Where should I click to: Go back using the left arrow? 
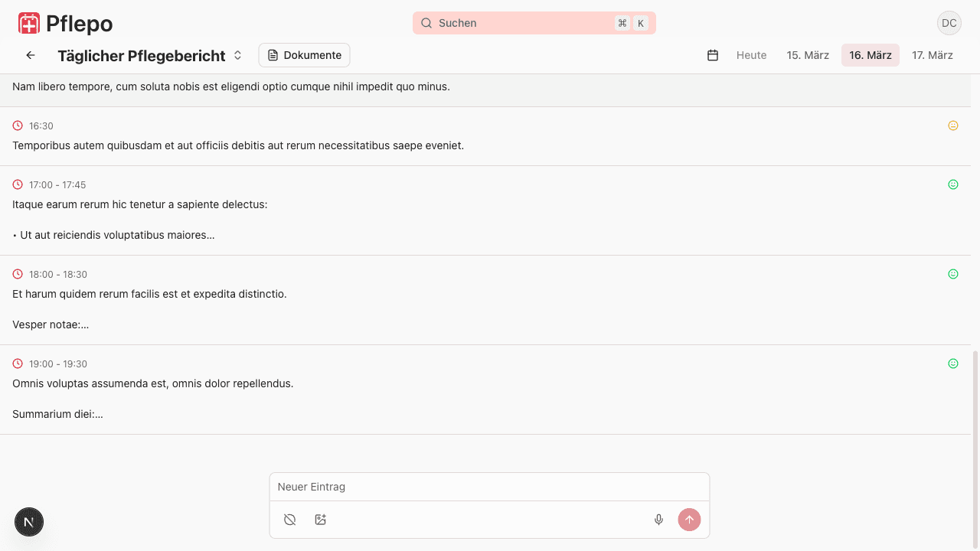click(31, 55)
